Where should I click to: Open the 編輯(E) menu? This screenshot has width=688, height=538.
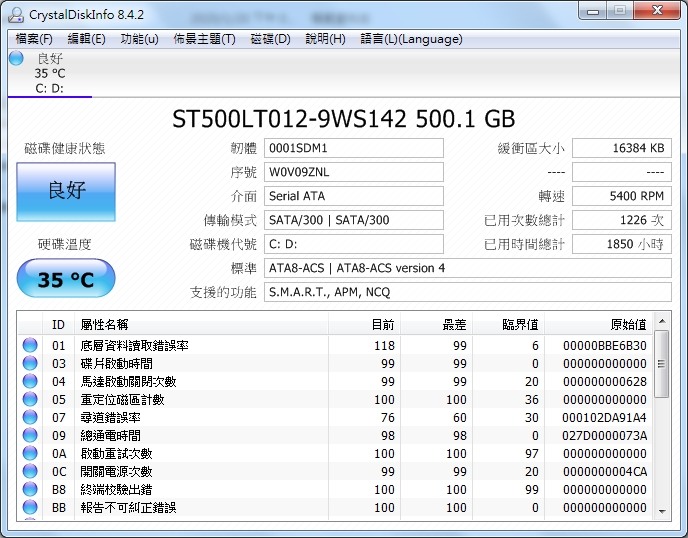[x=86, y=39]
